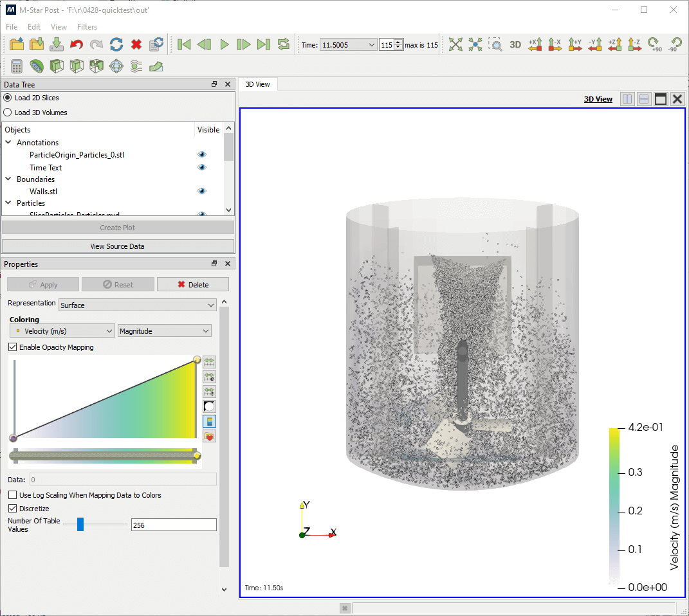Screen dimensions: 689x616
Task: Click the zoom-to-box magnifier icon
Action: tap(495, 44)
